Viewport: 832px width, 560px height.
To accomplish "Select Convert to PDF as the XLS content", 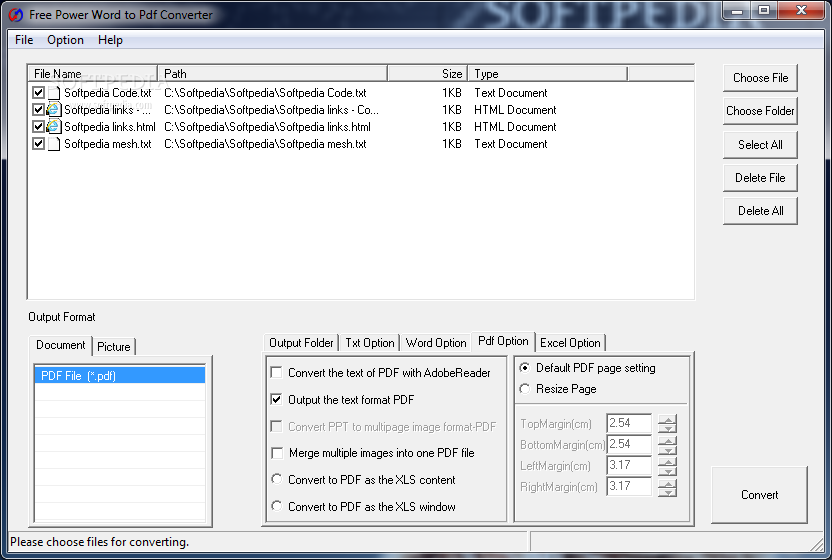I will pyautogui.click(x=276, y=479).
